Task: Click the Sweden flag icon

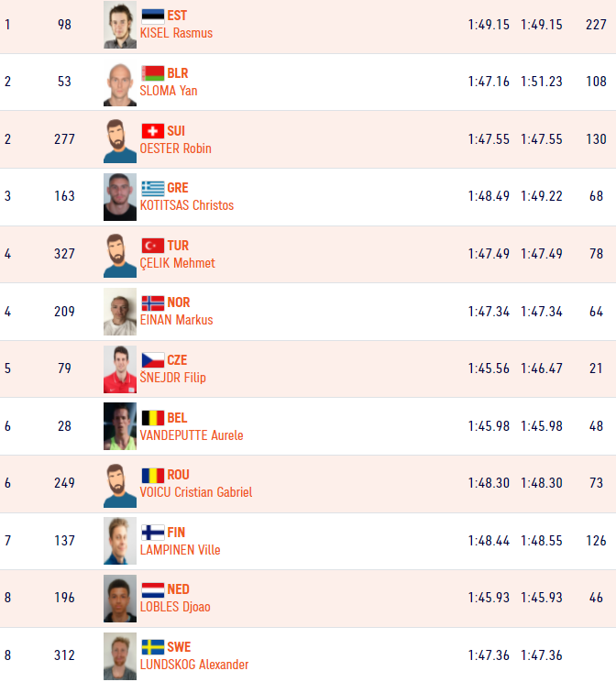Action: (153, 647)
